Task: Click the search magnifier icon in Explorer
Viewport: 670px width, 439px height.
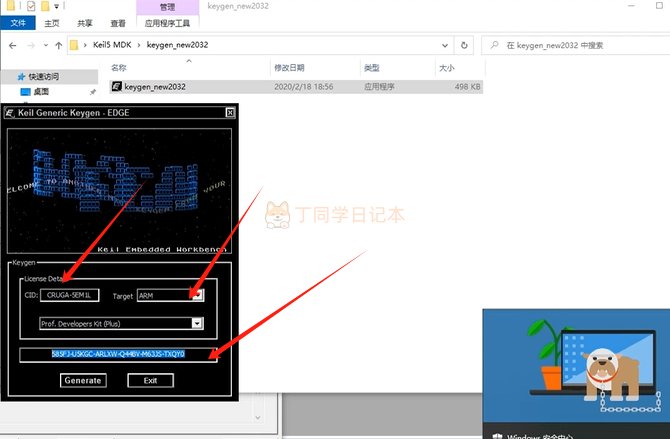Action: pos(494,45)
